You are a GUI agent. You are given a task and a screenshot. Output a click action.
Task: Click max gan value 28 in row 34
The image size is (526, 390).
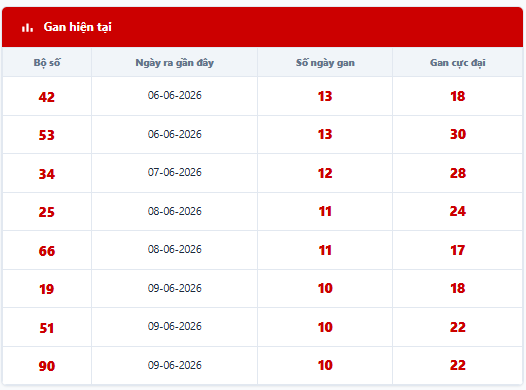pos(458,173)
